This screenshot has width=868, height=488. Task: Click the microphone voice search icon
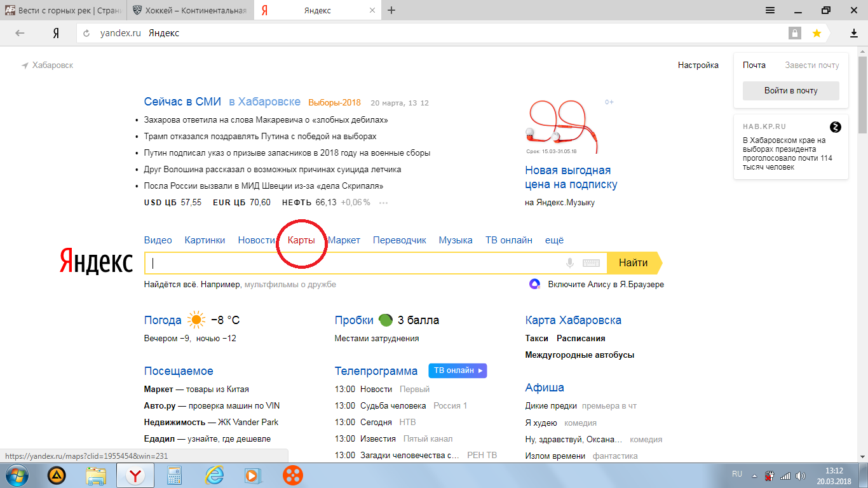[570, 263]
